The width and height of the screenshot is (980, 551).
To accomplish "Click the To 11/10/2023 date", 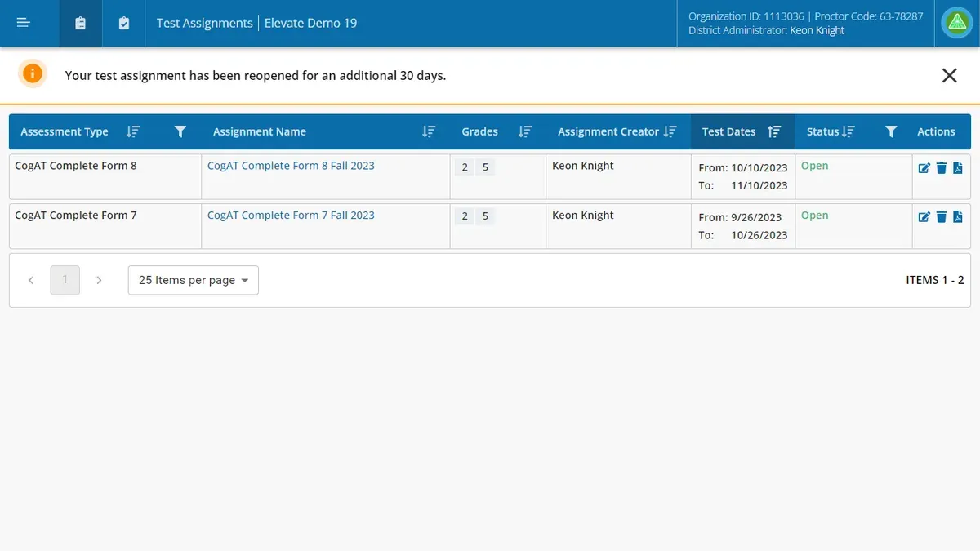I will click(743, 186).
